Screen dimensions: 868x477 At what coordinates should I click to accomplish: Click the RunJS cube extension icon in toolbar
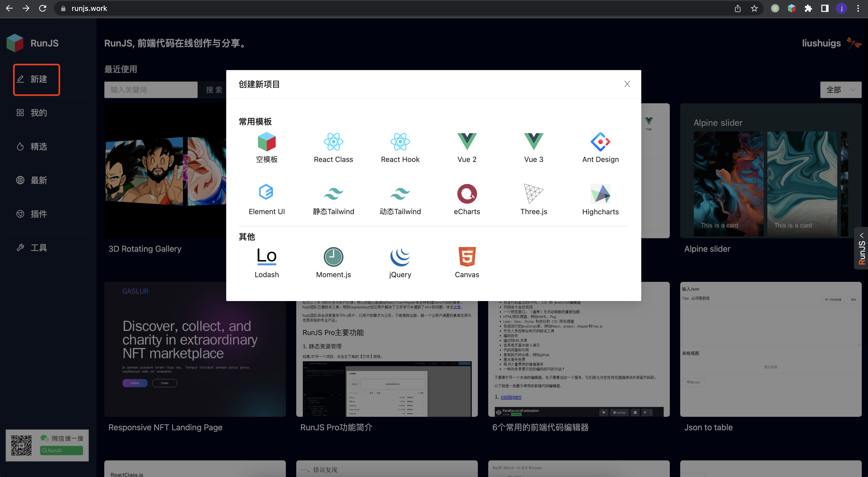click(791, 8)
